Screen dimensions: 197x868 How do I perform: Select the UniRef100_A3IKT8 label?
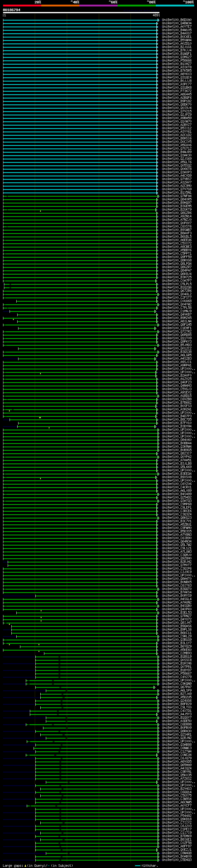pos(177,67)
